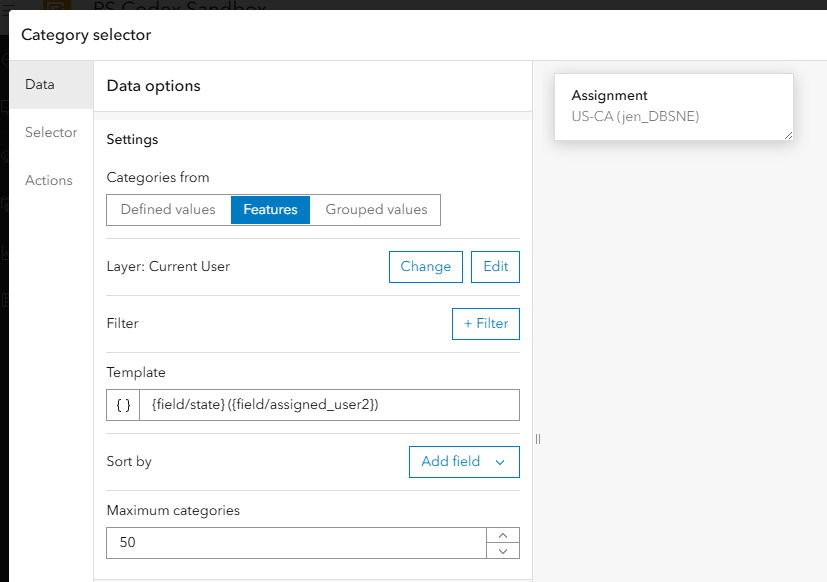Screen dimensions: 827x582
Task: Add a new filter with + Filter
Action: [x=485, y=324]
